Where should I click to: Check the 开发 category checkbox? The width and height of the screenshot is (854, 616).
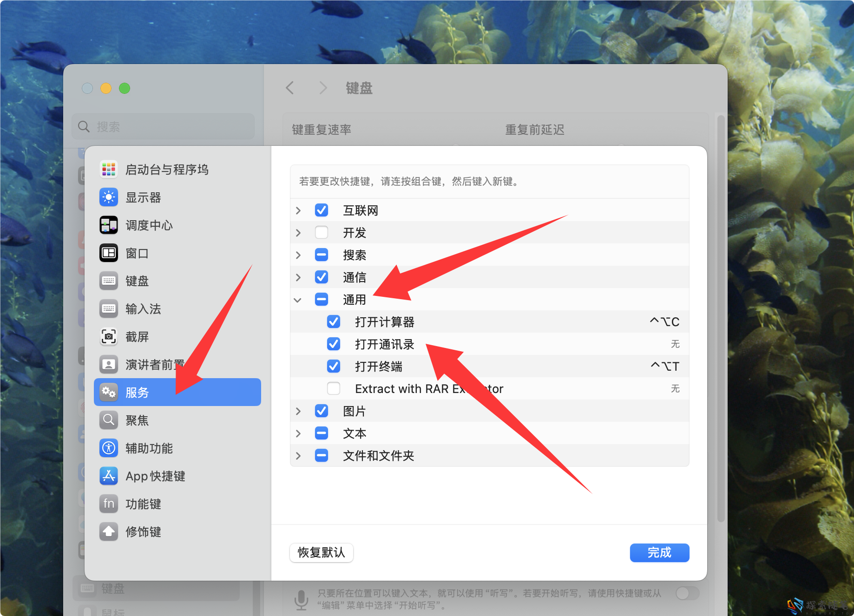(x=321, y=232)
